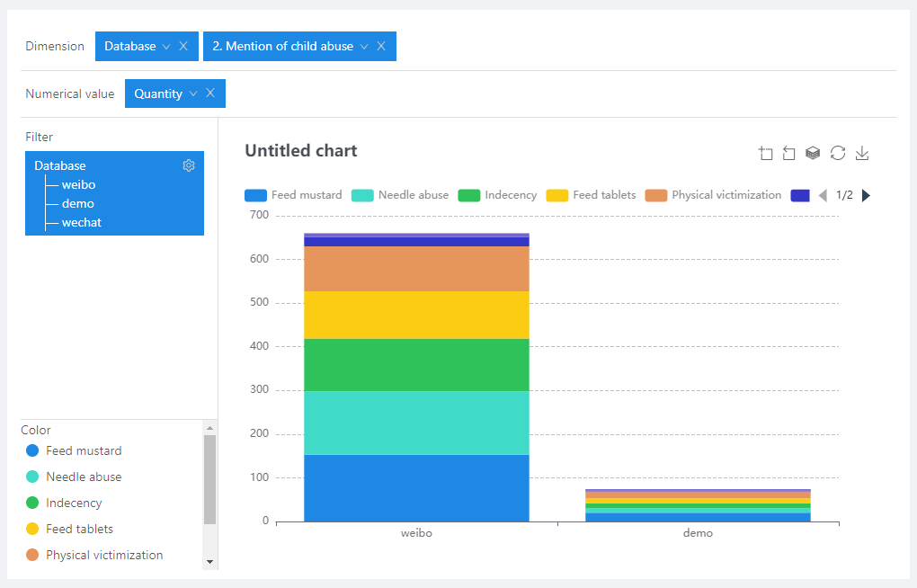The width and height of the screenshot is (917, 588).
Task: Open the Mention of child abuse dropdown
Action: click(x=364, y=47)
